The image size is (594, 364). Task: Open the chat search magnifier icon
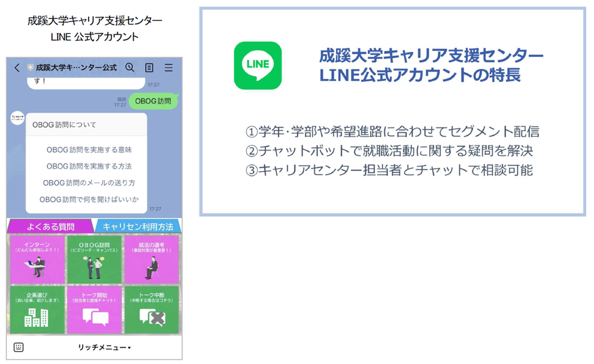[130, 68]
